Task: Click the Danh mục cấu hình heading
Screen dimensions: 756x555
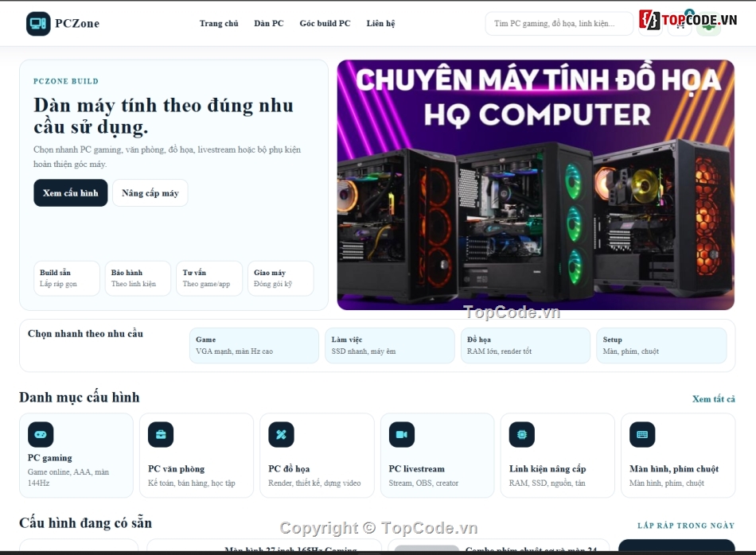Action: [x=79, y=398]
